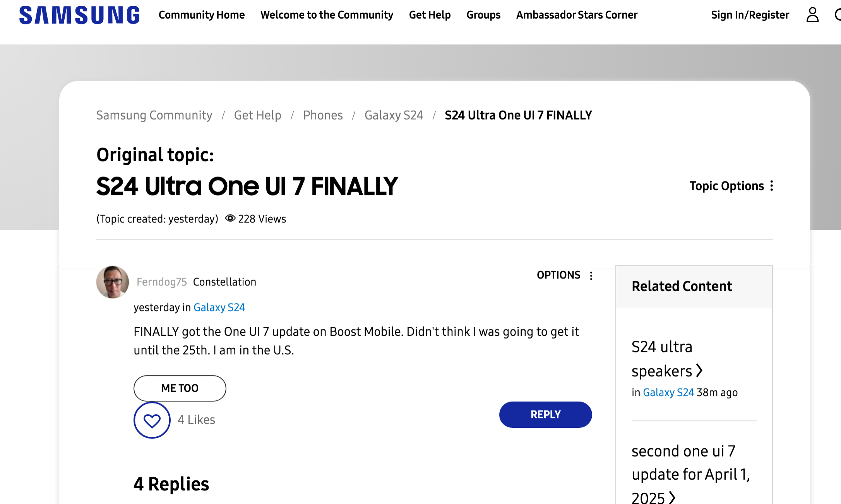Click the Samsung logo
841x504 pixels.
point(79,15)
